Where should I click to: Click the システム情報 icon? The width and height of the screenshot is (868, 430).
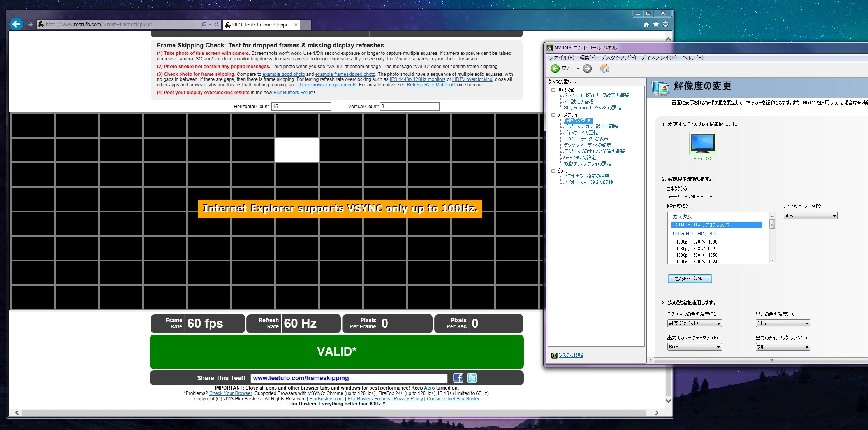click(x=554, y=355)
